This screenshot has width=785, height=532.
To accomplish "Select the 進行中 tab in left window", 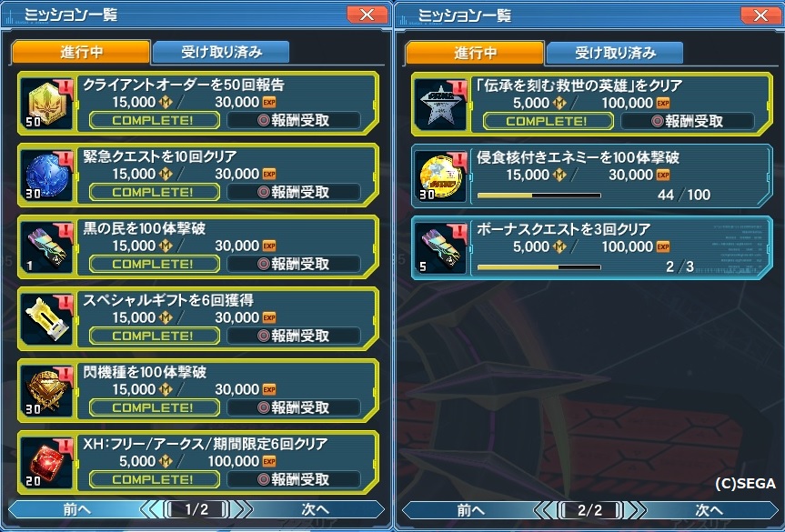I will click(x=81, y=52).
